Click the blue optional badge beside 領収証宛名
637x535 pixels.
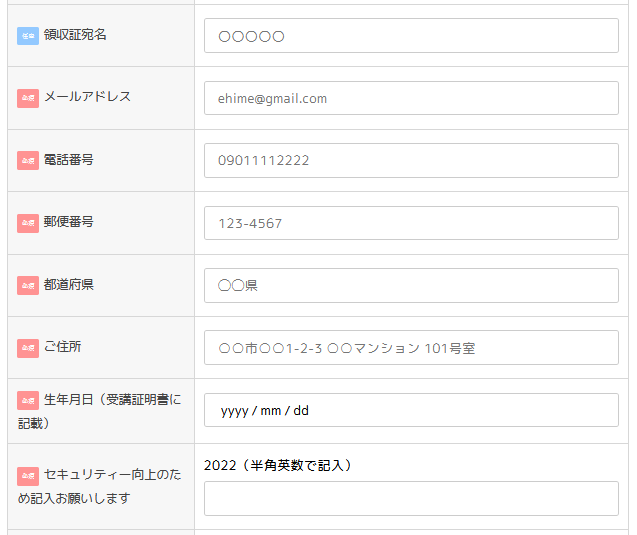[x=28, y=36]
